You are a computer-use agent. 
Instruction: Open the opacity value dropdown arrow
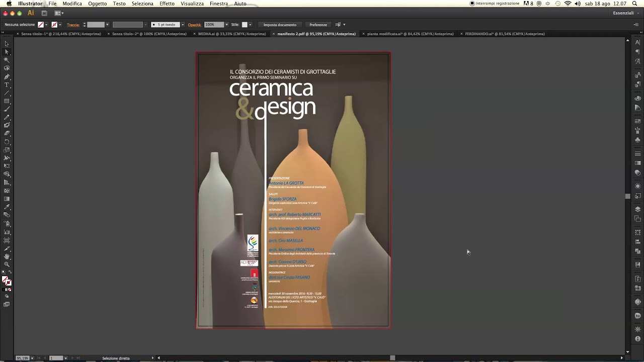[x=226, y=25]
